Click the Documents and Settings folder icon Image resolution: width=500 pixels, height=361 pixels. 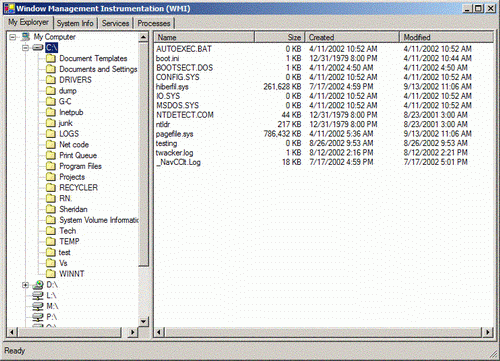51,69
